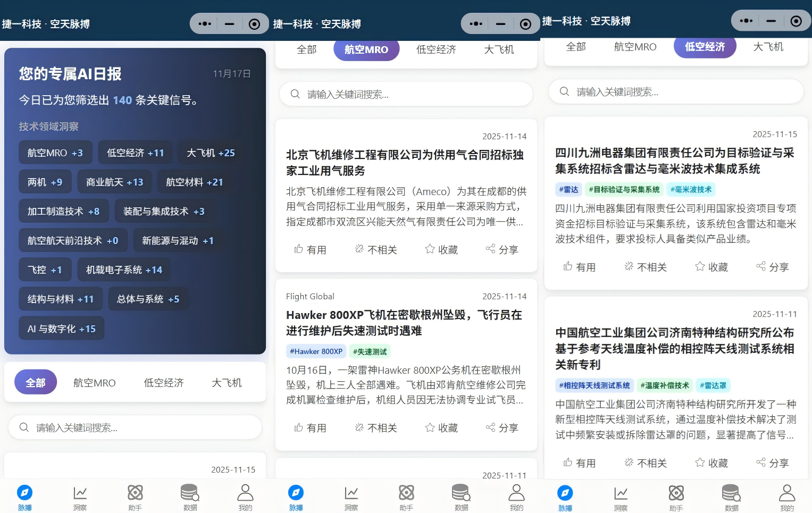Open the 大飞机 +25 insight tag
The height and width of the screenshot is (513, 812).
point(211,153)
